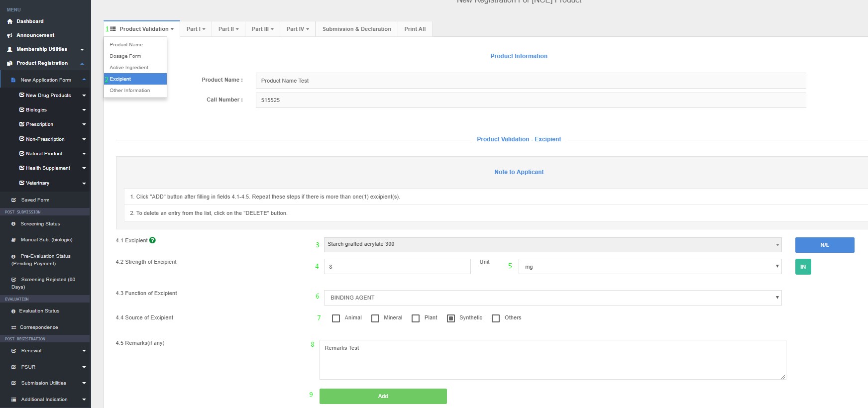Check the Animal source checkbox
Screen dimensions: 868x408
click(x=336, y=318)
